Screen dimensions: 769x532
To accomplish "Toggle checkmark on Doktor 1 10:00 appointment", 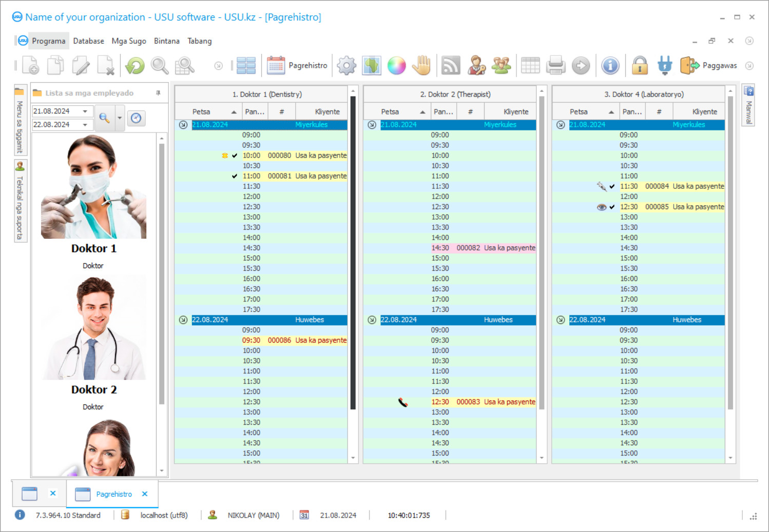I will pos(235,156).
